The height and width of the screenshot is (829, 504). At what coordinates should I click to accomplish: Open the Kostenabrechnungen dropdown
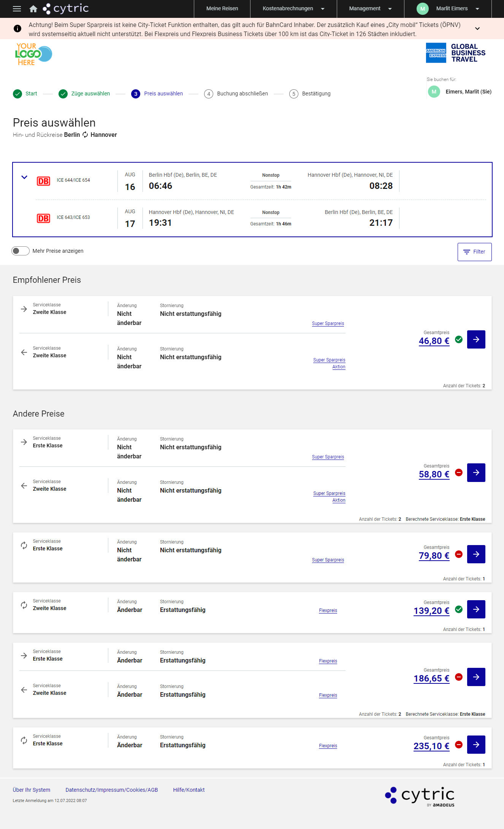pos(293,9)
